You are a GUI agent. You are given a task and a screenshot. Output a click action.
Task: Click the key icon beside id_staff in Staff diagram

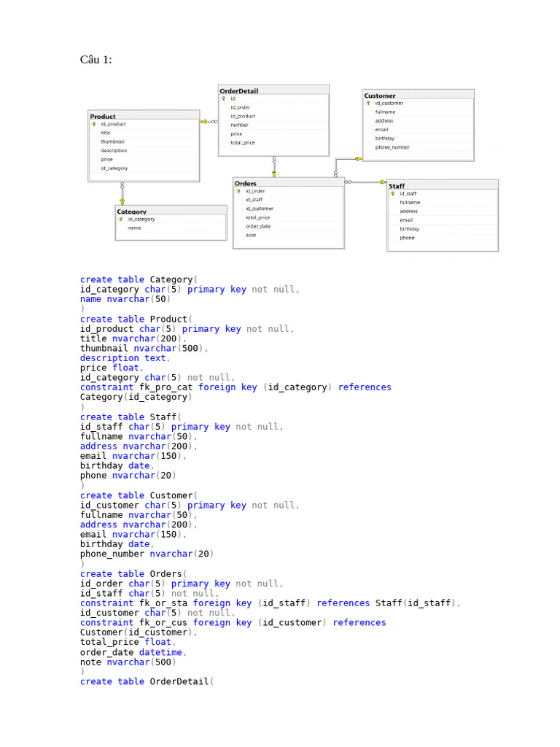[x=393, y=193]
